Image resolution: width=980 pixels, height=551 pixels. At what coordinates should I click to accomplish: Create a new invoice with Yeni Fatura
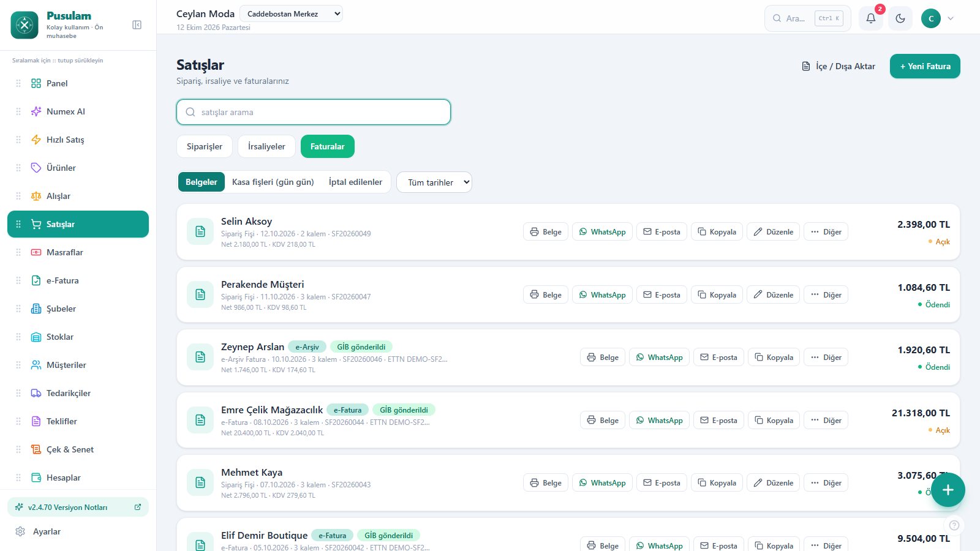click(x=925, y=66)
